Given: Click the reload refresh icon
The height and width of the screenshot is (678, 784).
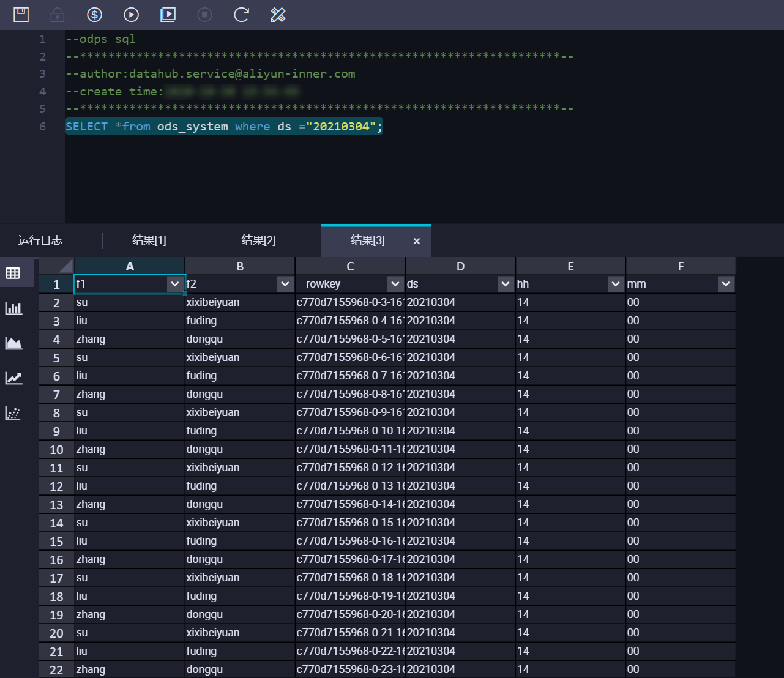Looking at the screenshot, I should (x=241, y=15).
